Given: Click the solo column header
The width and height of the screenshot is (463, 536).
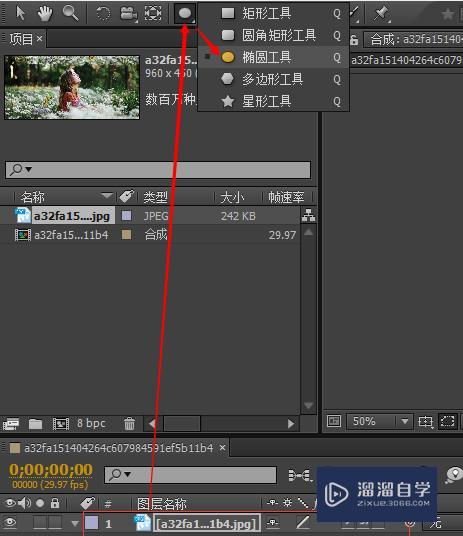Looking at the screenshot, I should [x=40, y=503].
